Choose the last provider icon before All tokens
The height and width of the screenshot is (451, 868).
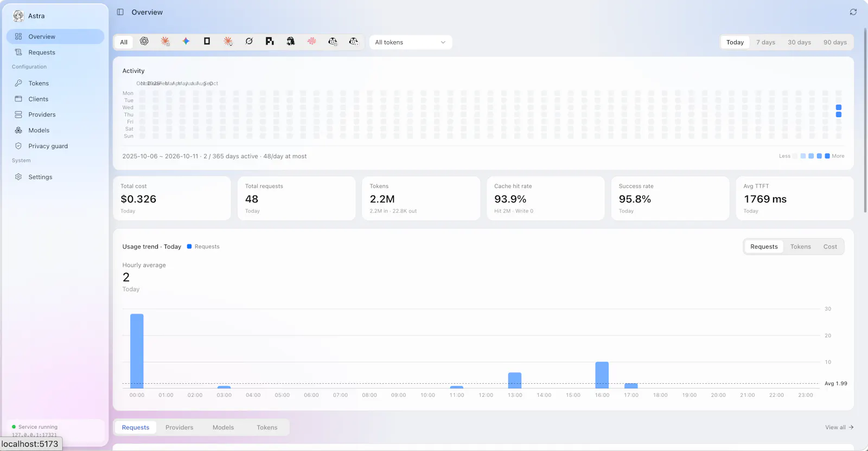(354, 41)
